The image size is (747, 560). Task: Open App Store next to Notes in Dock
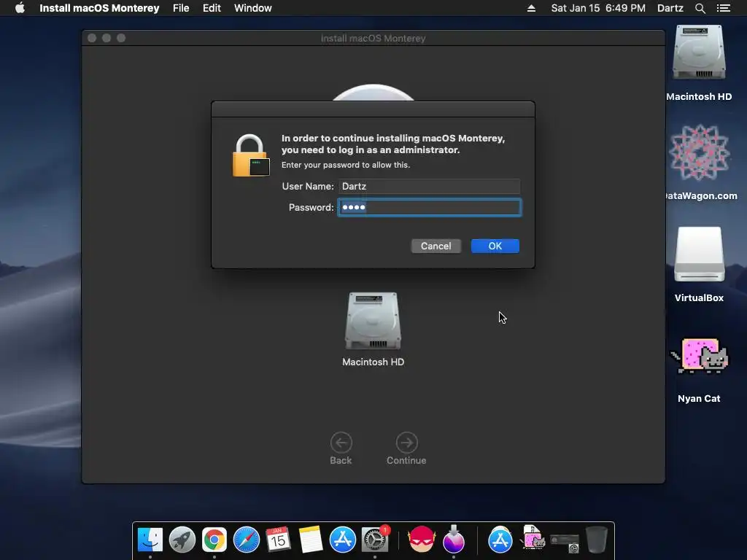[x=343, y=540]
